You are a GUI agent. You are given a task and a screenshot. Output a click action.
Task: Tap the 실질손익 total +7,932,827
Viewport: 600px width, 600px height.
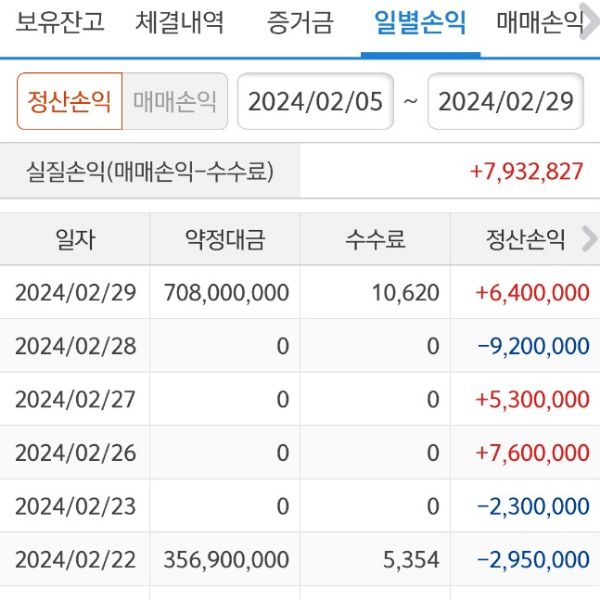(x=526, y=171)
